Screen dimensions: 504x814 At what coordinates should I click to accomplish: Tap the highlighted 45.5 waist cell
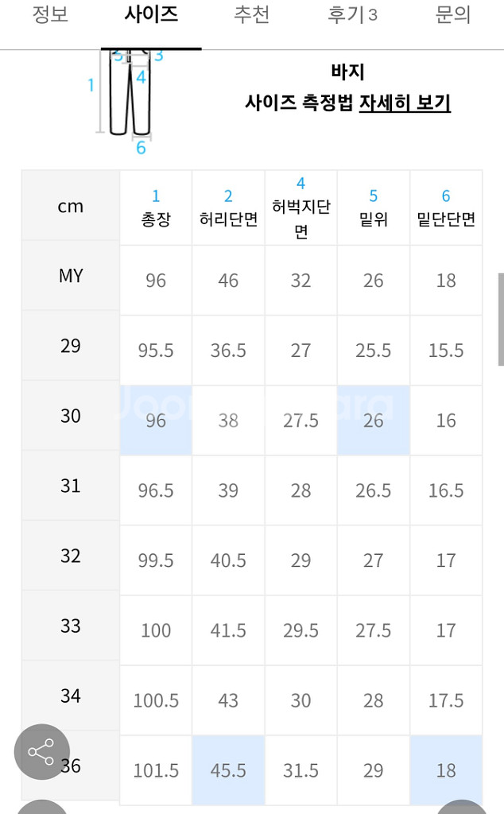[228, 770]
